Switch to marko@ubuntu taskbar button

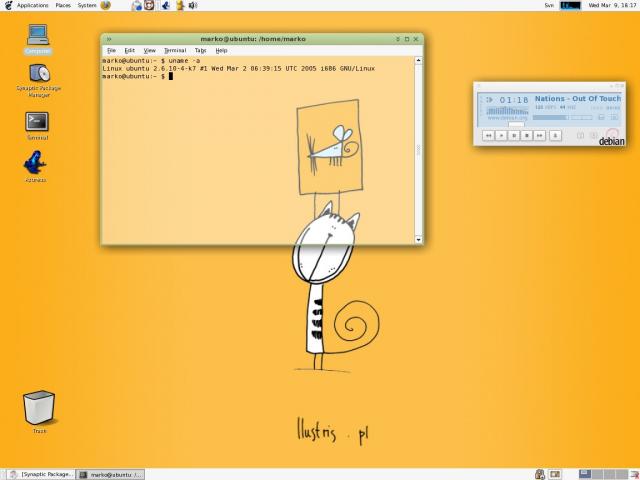pos(111,474)
